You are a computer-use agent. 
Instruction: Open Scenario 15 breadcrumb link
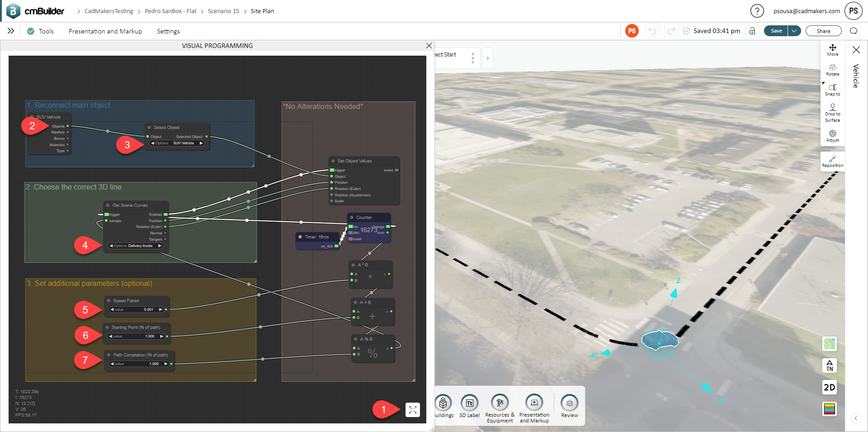pyautogui.click(x=223, y=11)
